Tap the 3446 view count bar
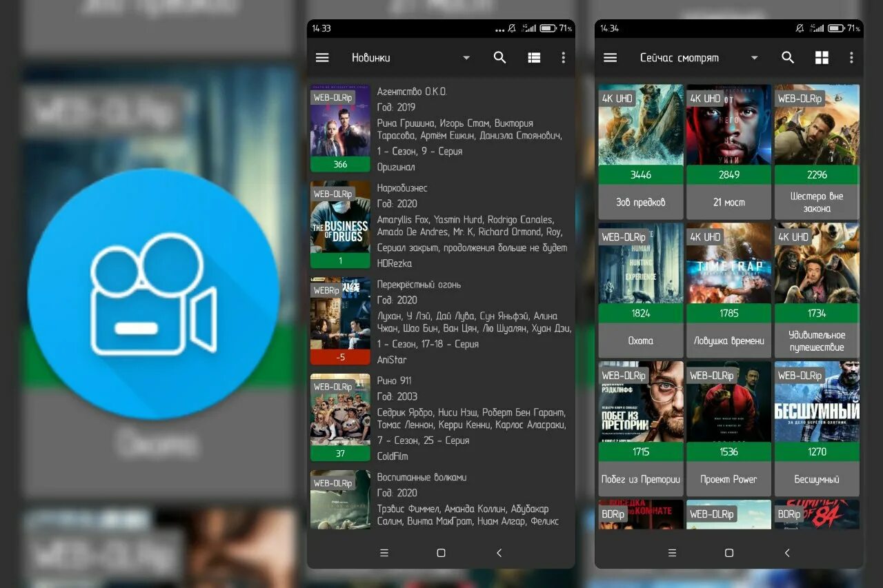Screen dimensions: 883x588 coord(641,174)
